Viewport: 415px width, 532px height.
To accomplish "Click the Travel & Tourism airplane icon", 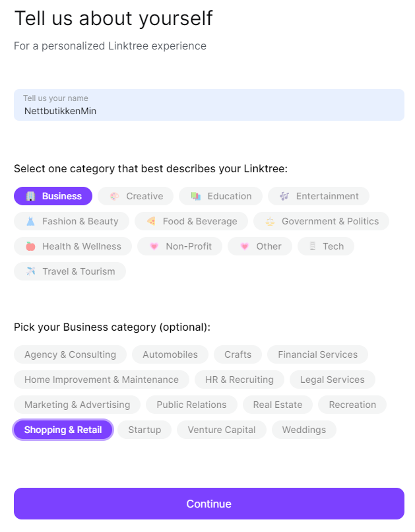I will pos(30,271).
